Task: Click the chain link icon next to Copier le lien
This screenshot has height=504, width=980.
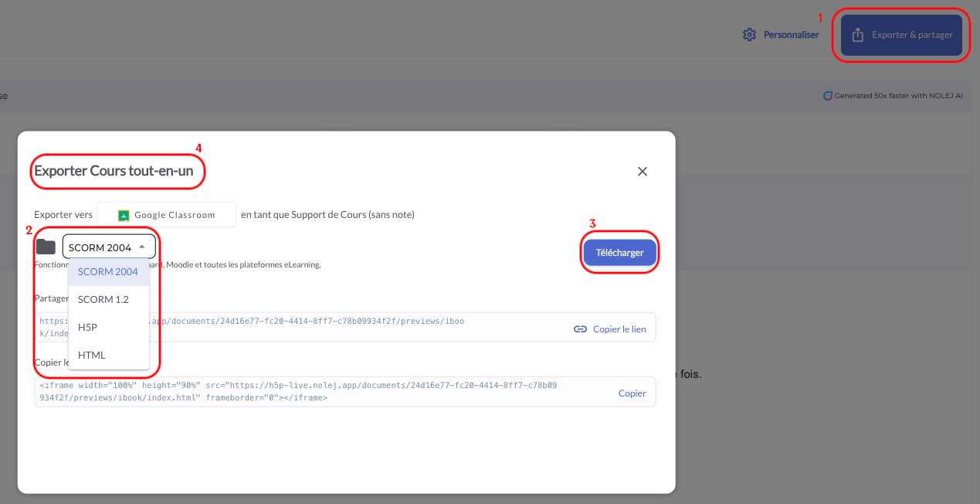Action: (x=580, y=329)
